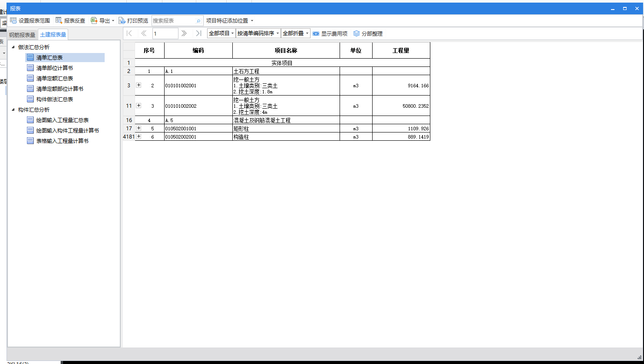Viewport: 644px width, 364px height.
Task: Click the 构件做法汇总表 list icon
Action: point(30,99)
